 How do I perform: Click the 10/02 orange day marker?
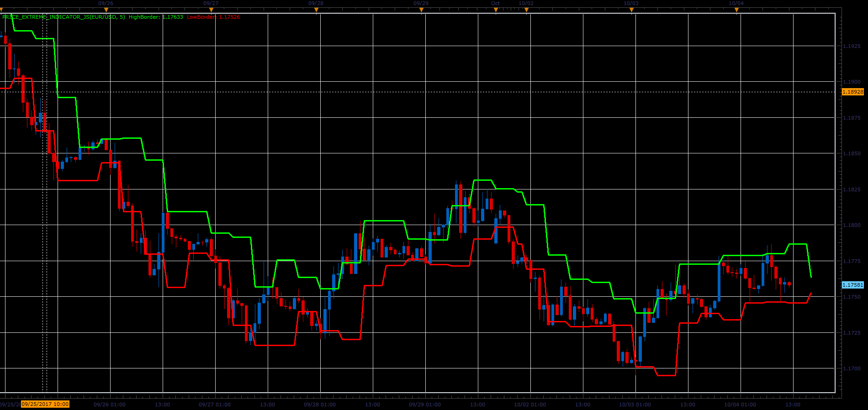coord(526,10)
